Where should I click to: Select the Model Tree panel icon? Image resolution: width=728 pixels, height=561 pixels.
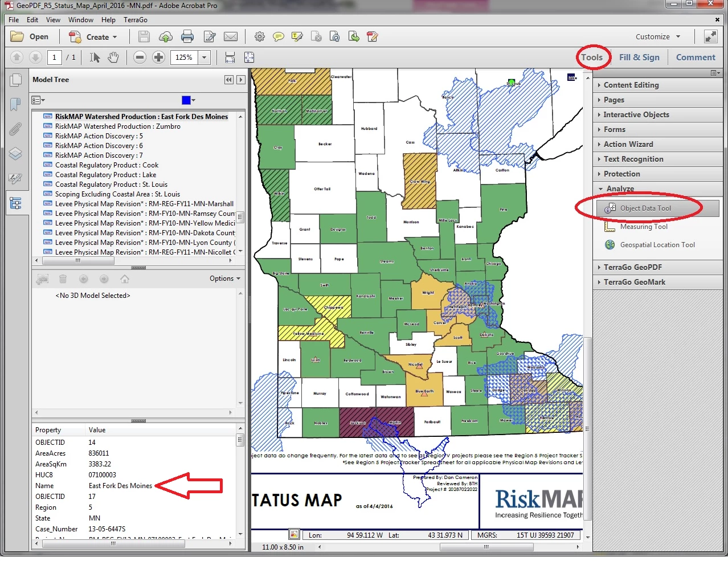(x=16, y=203)
